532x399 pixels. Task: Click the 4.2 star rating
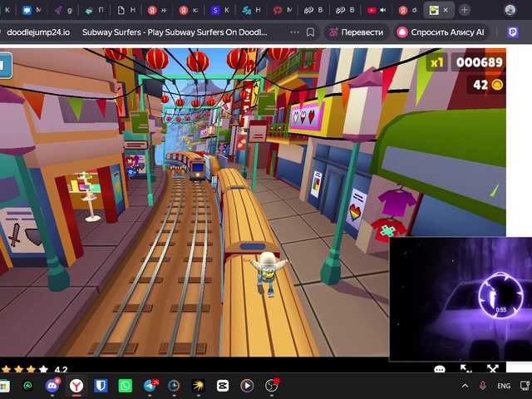pos(34,369)
